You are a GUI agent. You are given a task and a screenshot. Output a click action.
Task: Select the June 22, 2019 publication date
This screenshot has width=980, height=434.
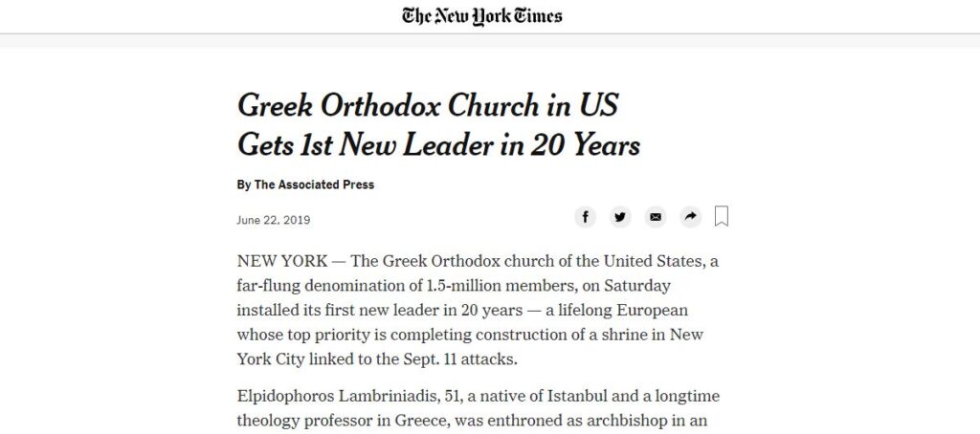273,220
